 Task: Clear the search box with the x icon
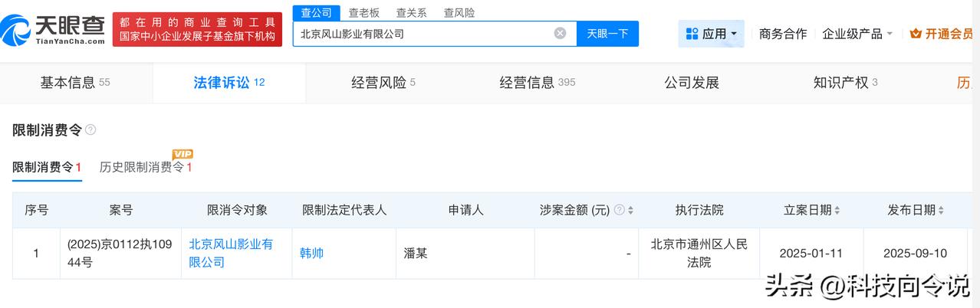[561, 34]
